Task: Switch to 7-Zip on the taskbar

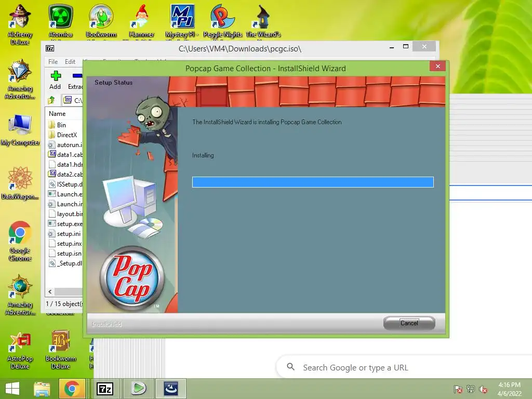Action: pyautogui.click(x=104, y=389)
